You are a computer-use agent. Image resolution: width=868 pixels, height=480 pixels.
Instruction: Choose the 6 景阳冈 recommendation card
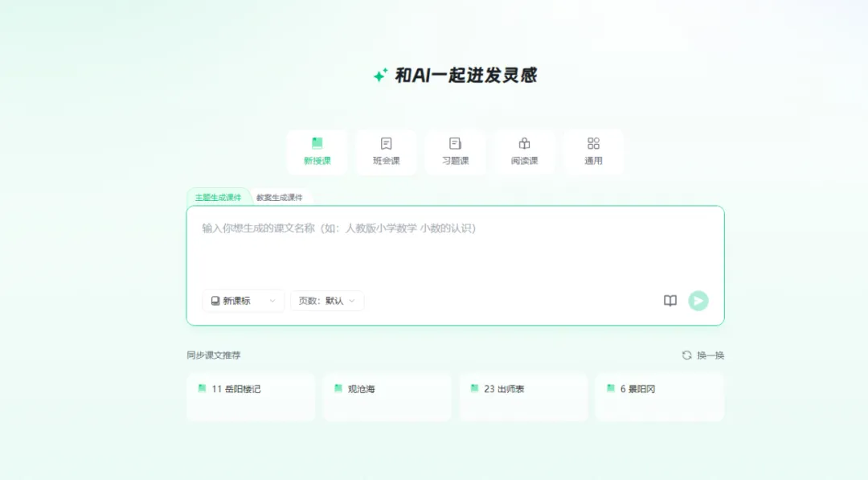coord(660,397)
